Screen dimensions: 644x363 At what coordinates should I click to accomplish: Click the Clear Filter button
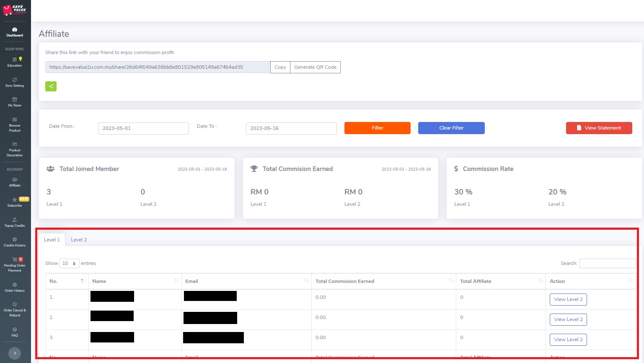(451, 128)
